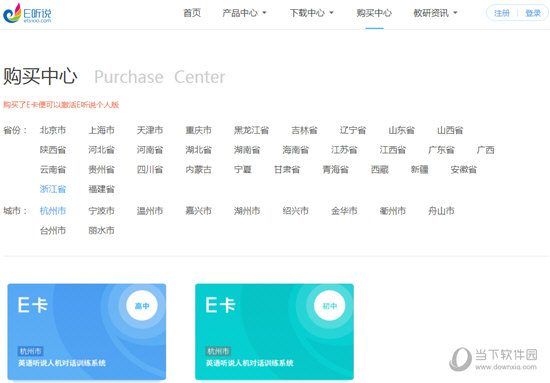The width and height of the screenshot is (550, 383).
Task: Open the 下载中心 menu
Action: point(307,13)
